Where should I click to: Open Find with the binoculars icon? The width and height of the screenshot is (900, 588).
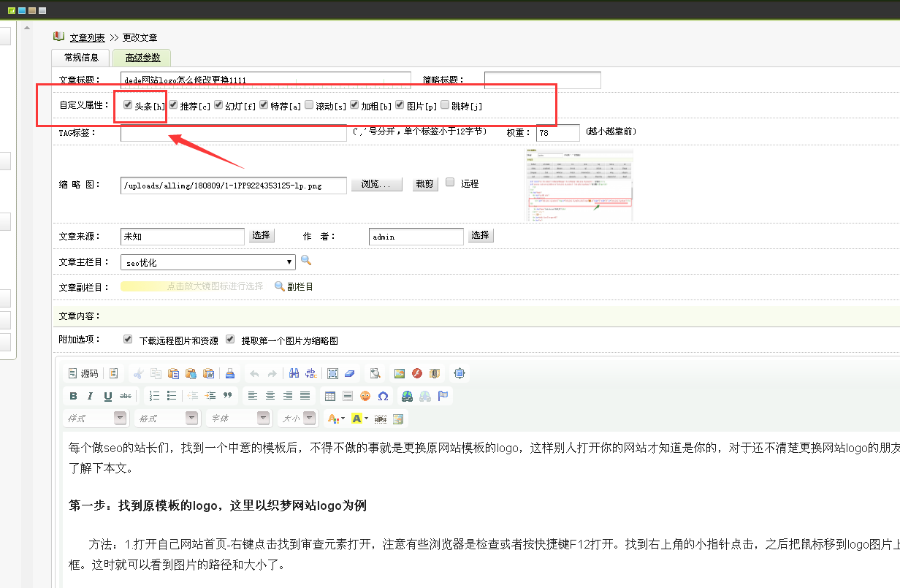294,373
